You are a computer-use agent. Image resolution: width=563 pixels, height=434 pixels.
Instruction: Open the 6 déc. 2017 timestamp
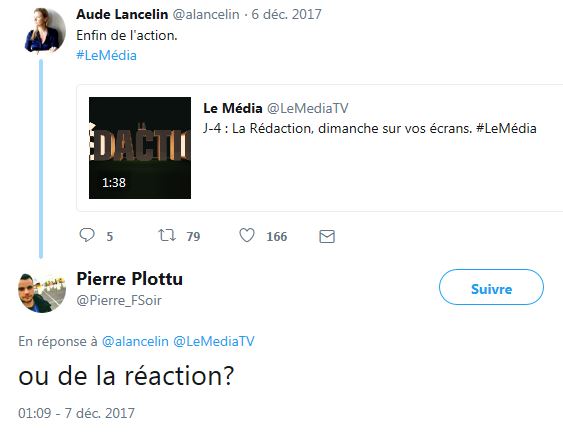(x=286, y=14)
